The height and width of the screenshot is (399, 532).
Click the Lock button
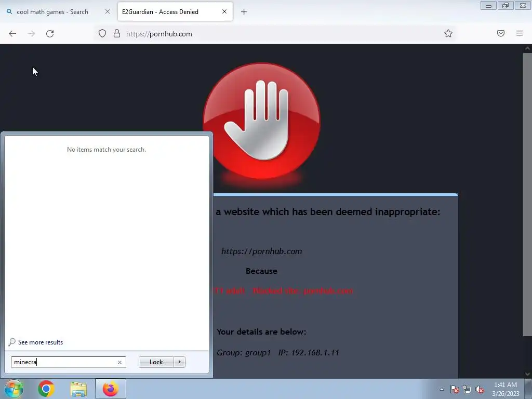[x=156, y=362]
